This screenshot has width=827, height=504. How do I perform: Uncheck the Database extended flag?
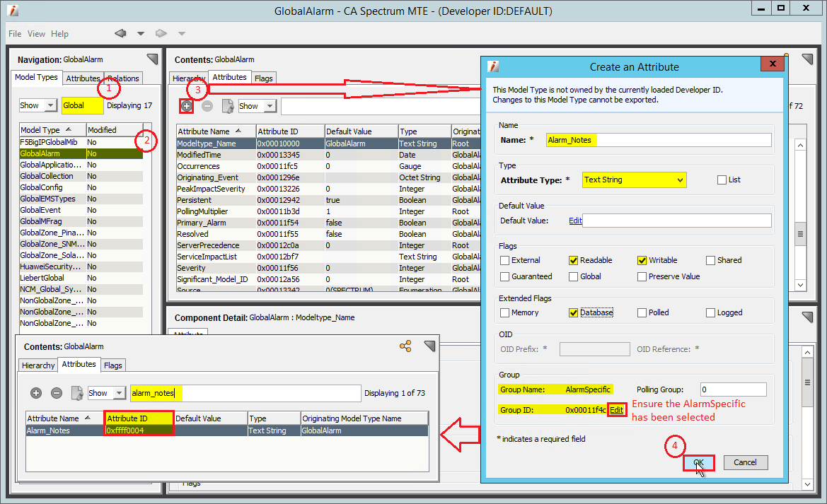point(573,312)
